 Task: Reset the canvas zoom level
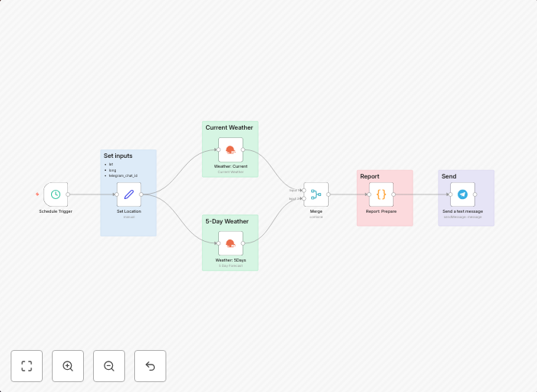(x=150, y=366)
